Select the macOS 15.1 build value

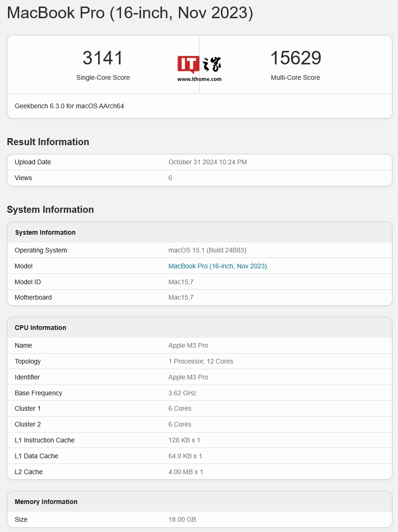207,250
